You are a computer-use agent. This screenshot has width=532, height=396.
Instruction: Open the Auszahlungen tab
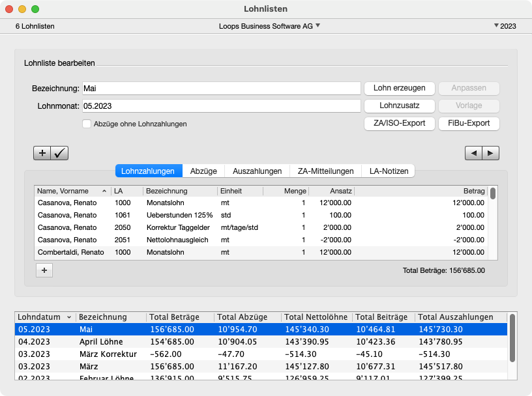[x=257, y=171]
